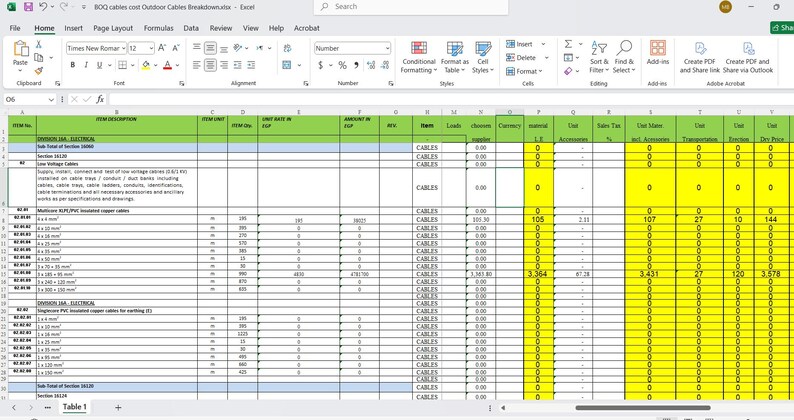Toggle Bold formatting

pos(72,65)
